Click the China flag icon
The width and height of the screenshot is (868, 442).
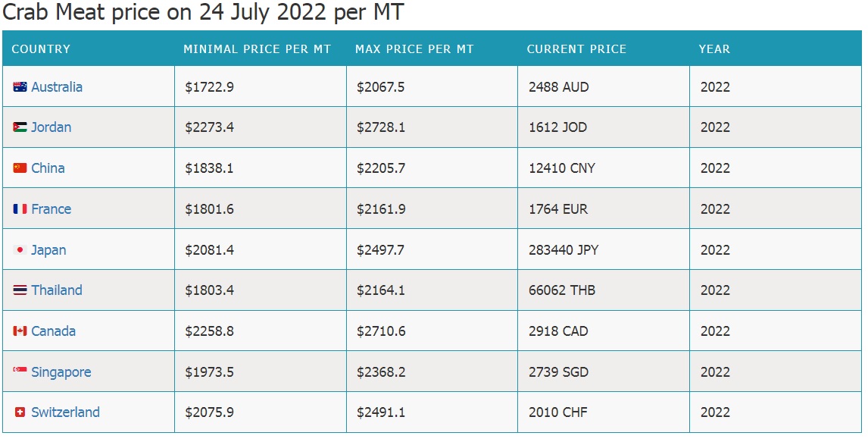coord(20,168)
